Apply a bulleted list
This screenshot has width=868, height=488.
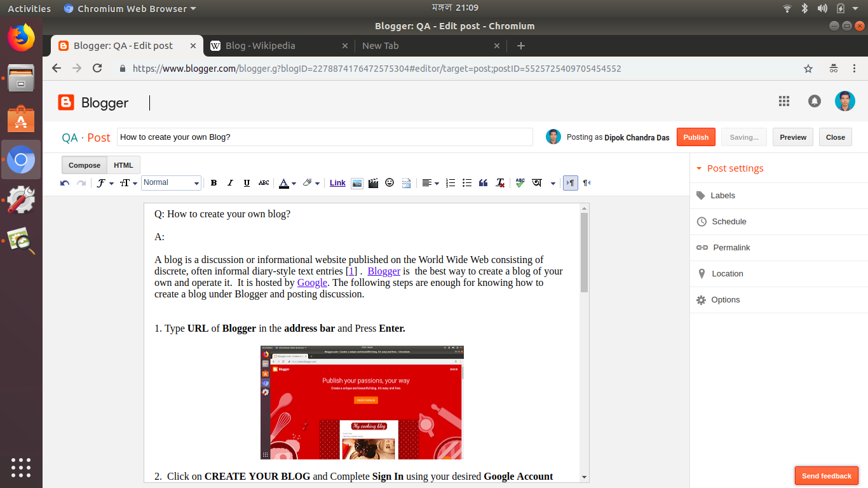click(467, 183)
